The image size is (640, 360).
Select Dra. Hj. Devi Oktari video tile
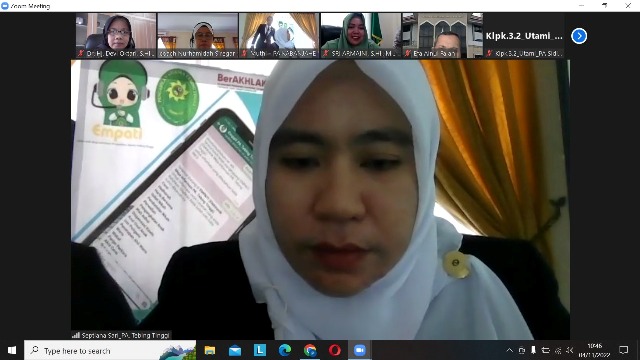[x=116, y=36]
